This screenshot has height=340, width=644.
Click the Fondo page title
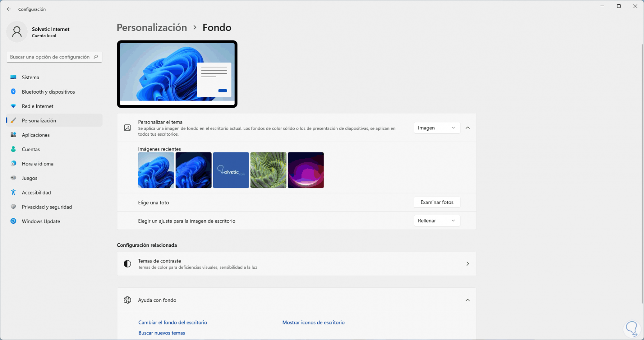(217, 28)
